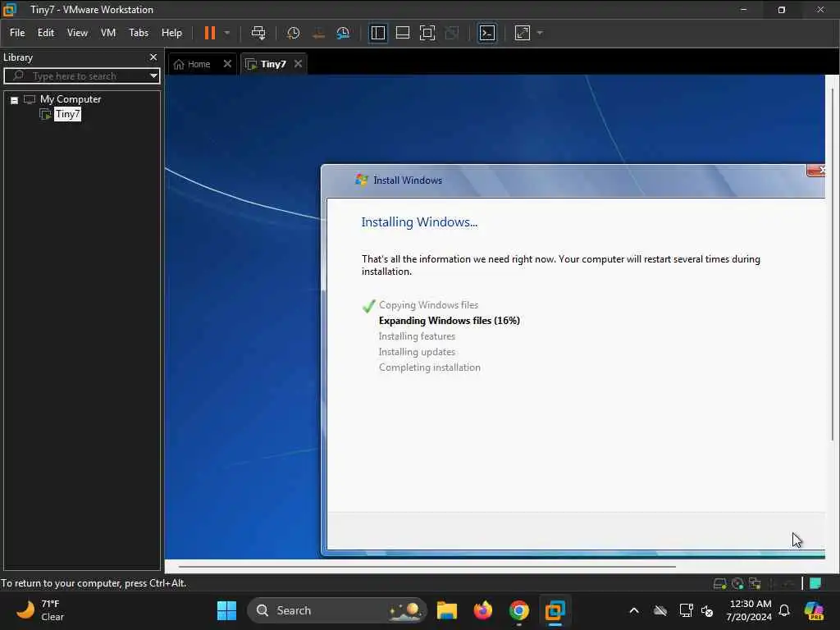Open the Help menu
Screen dimensions: 840x630
[x=171, y=33]
